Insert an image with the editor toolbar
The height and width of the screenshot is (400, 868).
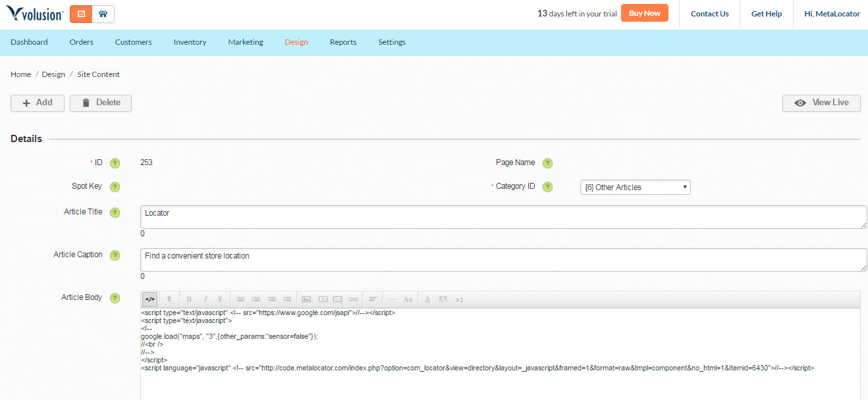coord(306,299)
